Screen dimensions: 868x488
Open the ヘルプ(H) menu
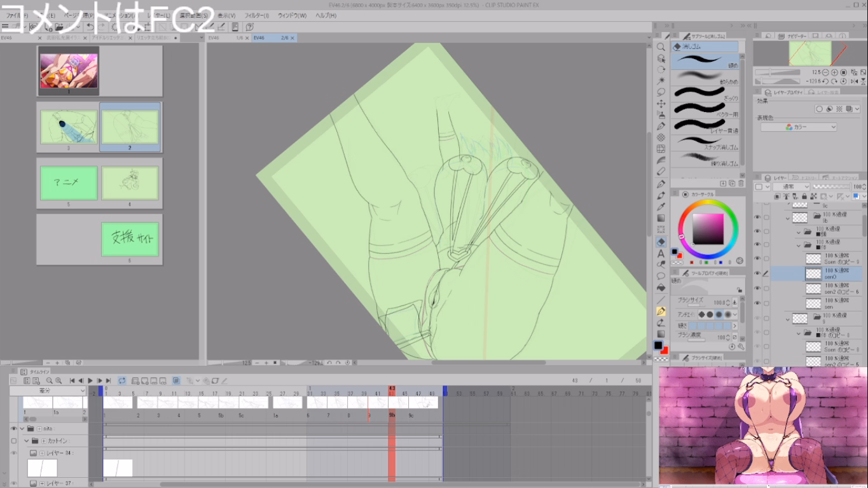coord(326,15)
